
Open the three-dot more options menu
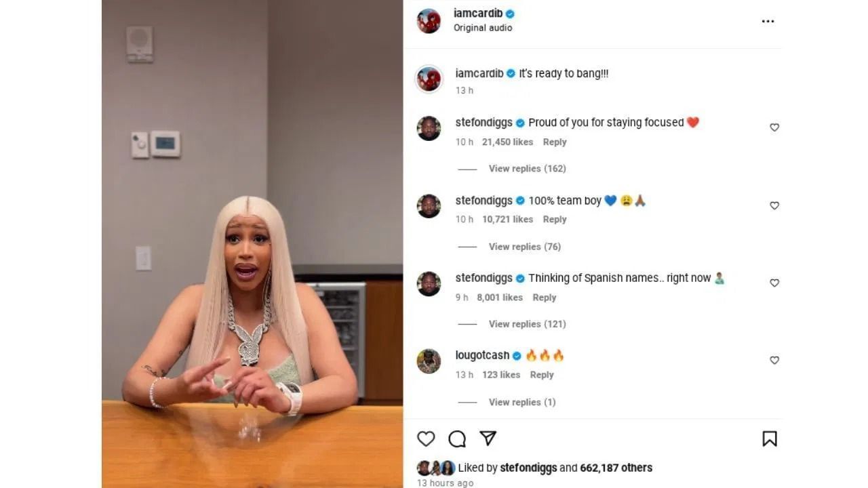point(768,21)
